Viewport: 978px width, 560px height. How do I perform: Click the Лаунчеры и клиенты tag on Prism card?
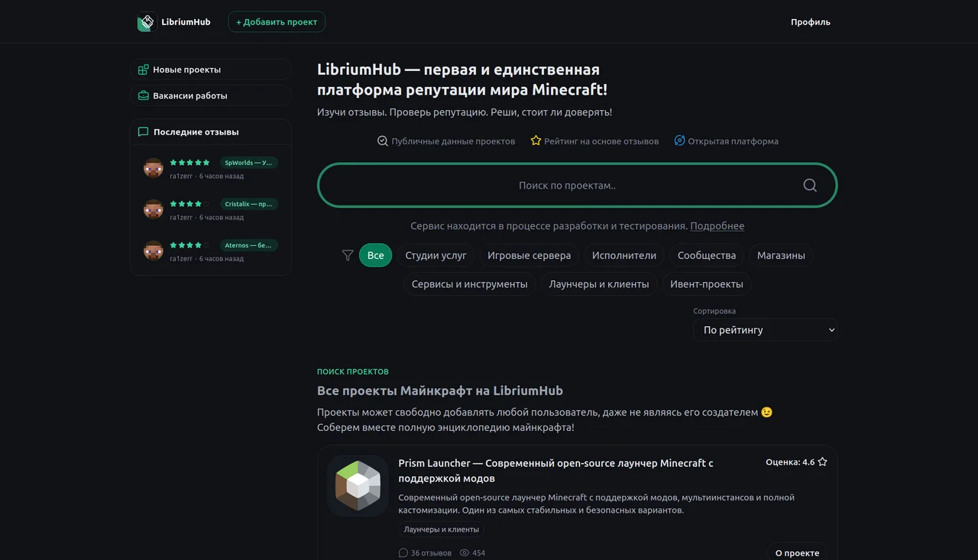click(442, 529)
